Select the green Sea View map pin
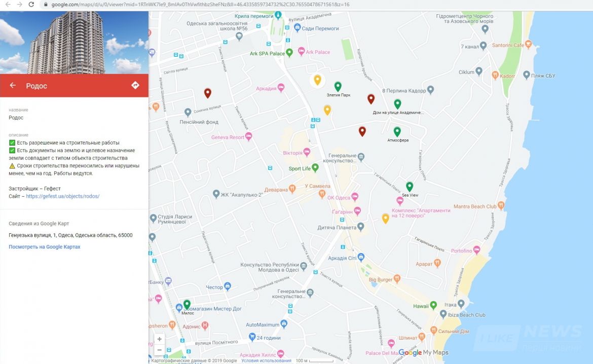Screen dimensions: 593x364 410,186
